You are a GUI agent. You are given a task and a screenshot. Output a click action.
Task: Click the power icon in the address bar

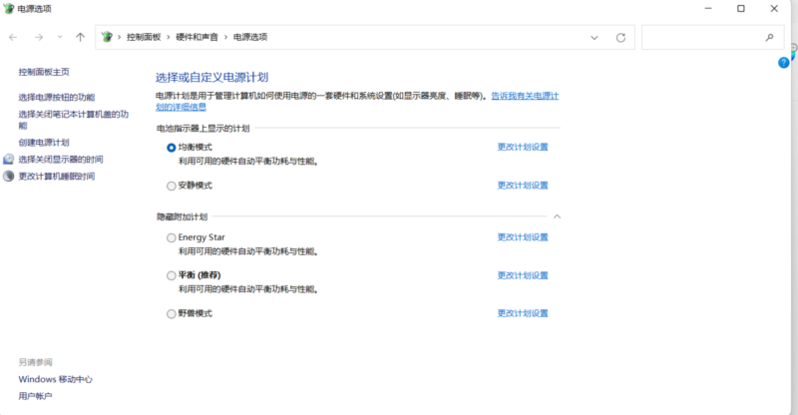108,37
